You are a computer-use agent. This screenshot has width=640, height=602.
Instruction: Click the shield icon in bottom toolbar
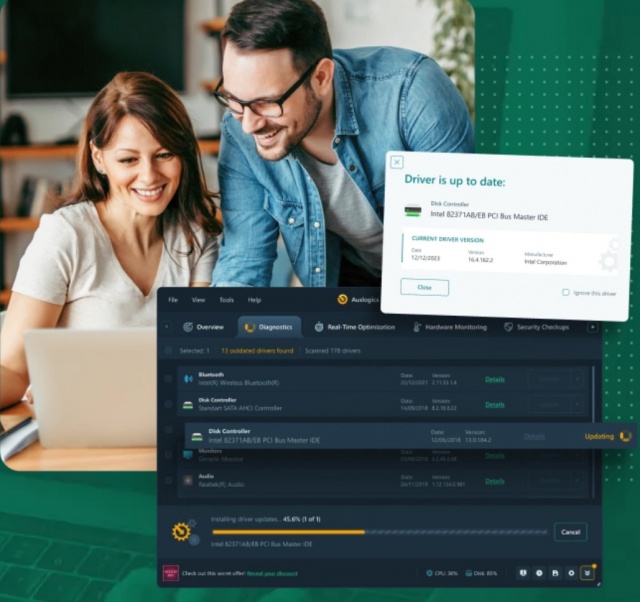(523, 573)
